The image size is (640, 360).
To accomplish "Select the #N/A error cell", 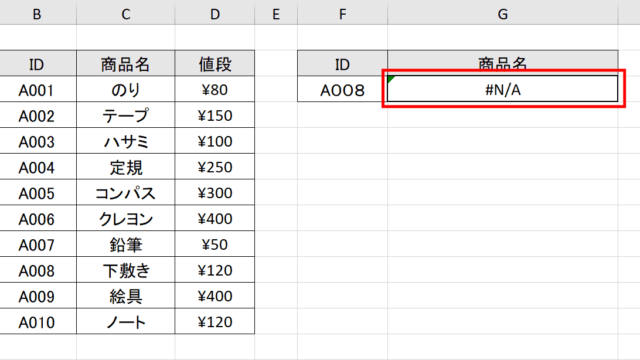I will (502, 89).
